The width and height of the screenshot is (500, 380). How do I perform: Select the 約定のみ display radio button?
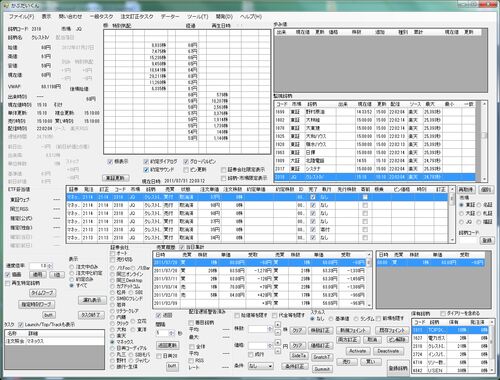point(71,279)
